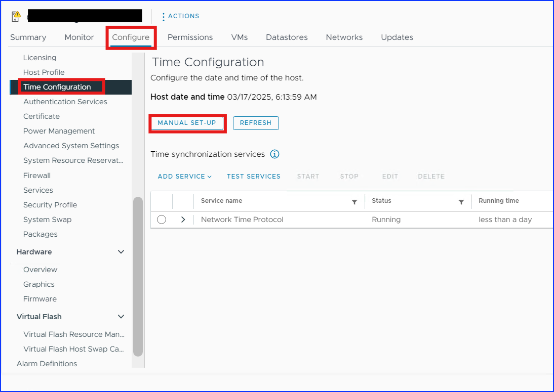The height and width of the screenshot is (392, 554).
Task: Switch to the Monitor tab
Action: [x=79, y=37]
